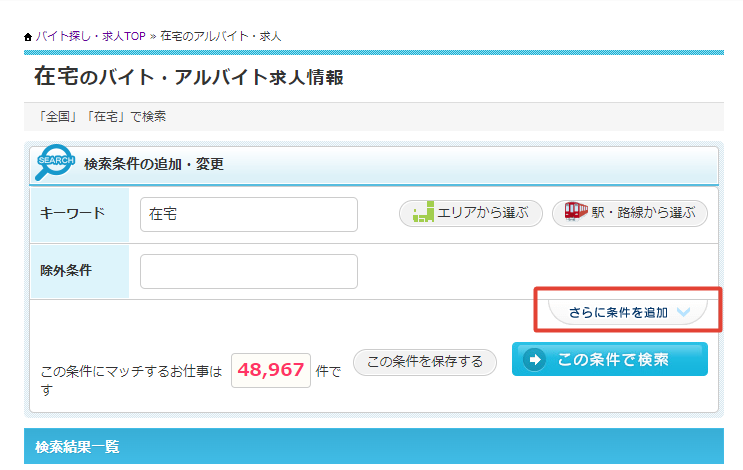The height and width of the screenshot is (470, 743).
Task: Click the 検索結果一覧 header bar
Action: [x=374, y=446]
